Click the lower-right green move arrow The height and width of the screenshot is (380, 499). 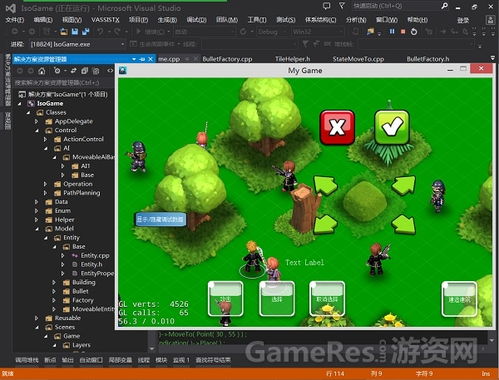click(x=404, y=224)
